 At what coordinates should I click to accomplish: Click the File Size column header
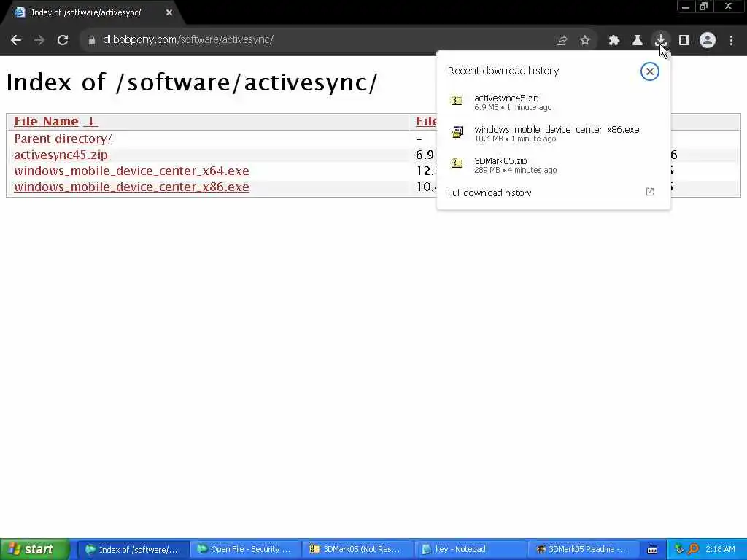(x=426, y=122)
